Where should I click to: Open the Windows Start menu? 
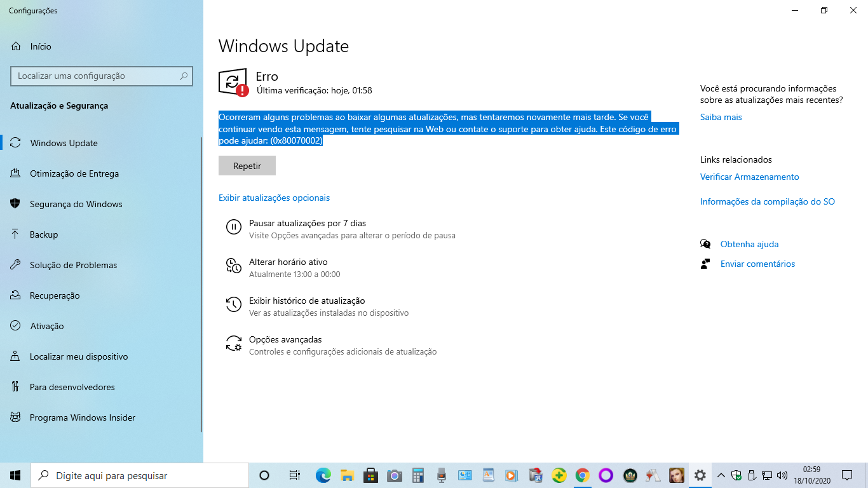(x=15, y=475)
